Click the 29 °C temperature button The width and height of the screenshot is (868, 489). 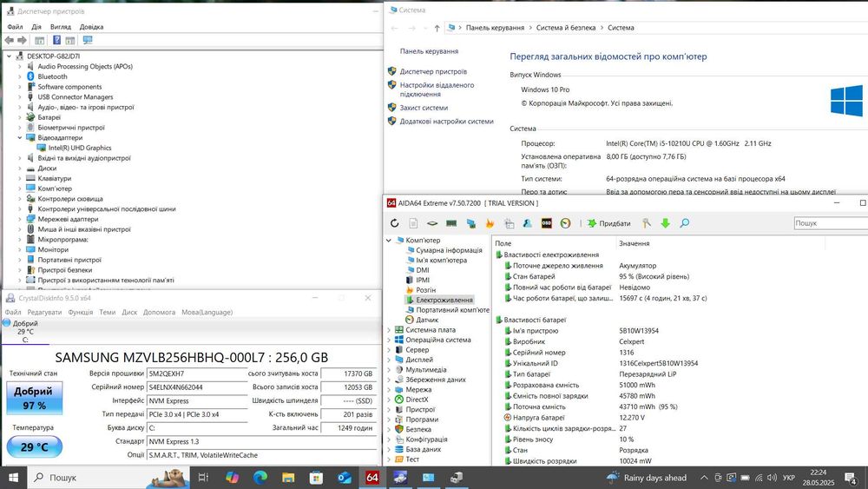coord(35,446)
